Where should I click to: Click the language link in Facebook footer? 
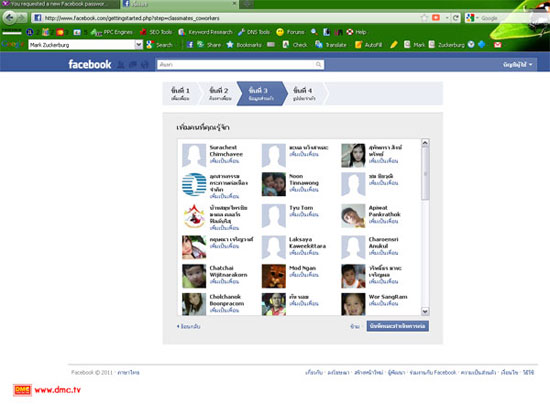click(128, 372)
